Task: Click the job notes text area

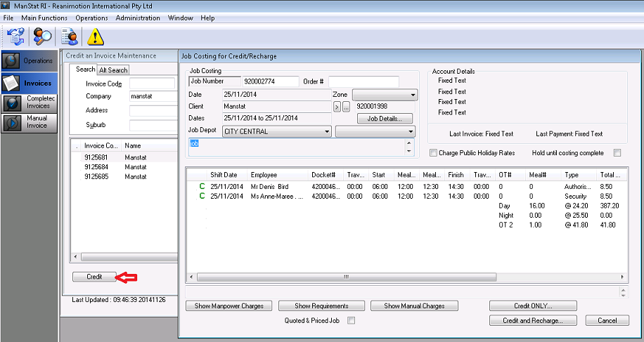Action: coord(297,147)
